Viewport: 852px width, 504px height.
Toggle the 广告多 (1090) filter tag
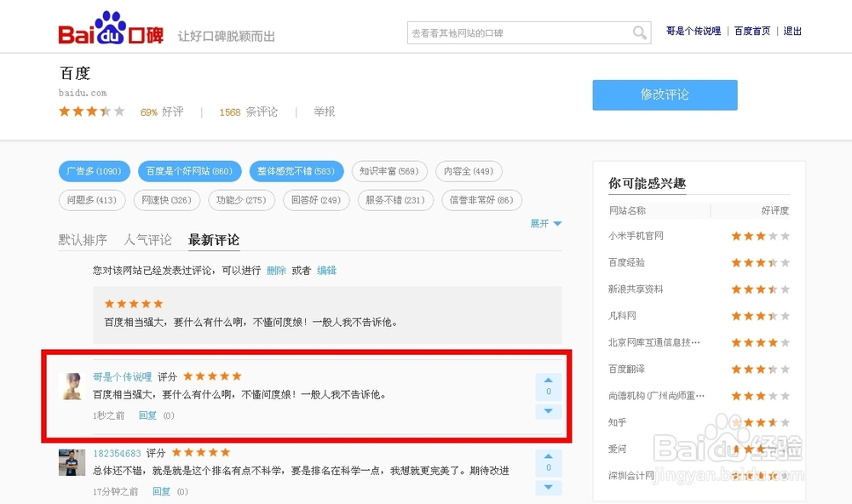click(94, 171)
